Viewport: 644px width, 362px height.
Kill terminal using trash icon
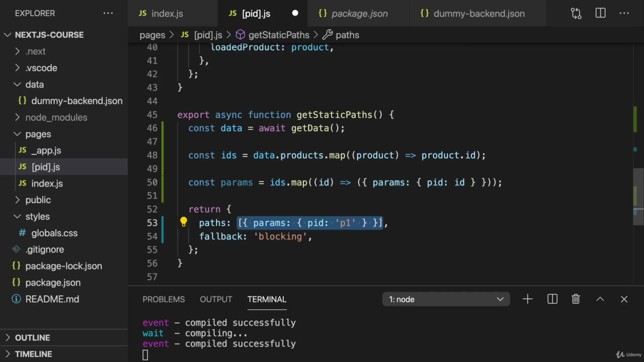click(x=576, y=299)
